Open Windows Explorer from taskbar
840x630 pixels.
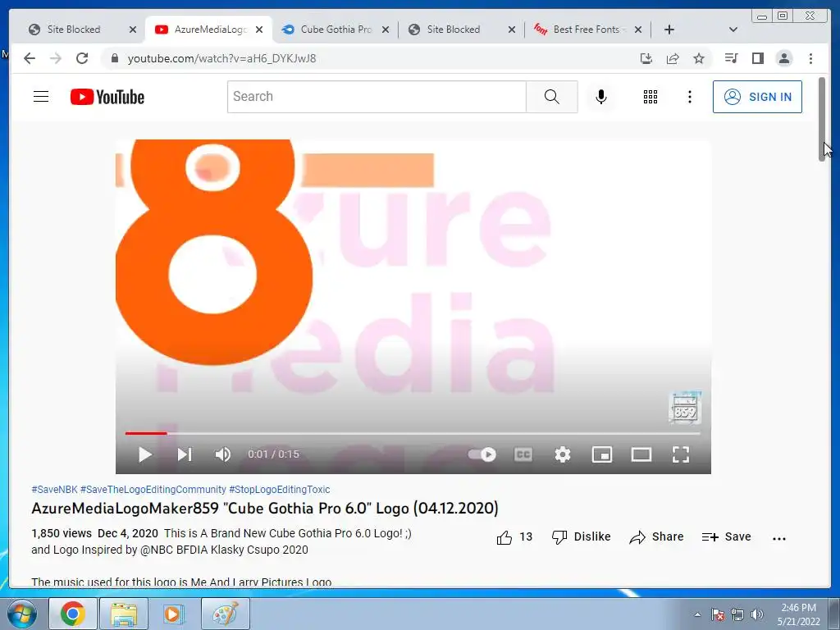click(x=124, y=614)
